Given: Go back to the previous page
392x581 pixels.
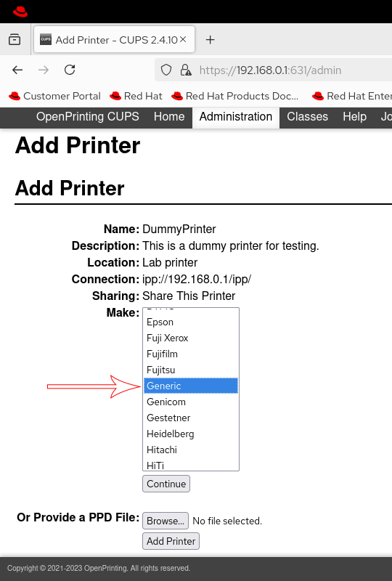Looking at the screenshot, I should coord(17,70).
